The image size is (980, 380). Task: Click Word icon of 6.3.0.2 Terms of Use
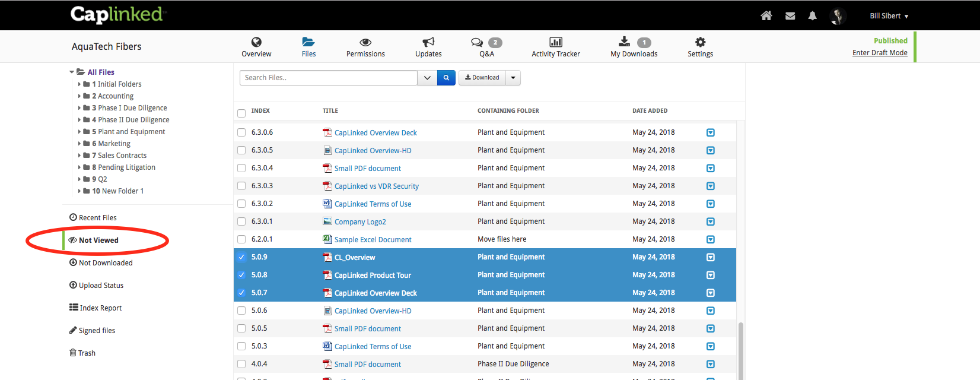click(327, 203)
